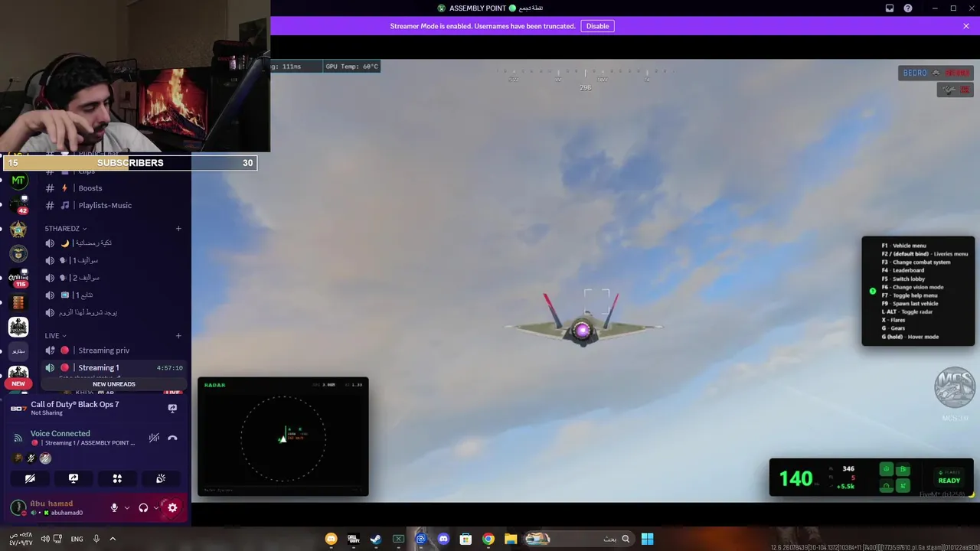This screenshot has width=980, height=551.
Task: Deafen Discord audio with the headphones button
Action: pyautogui.click(x=143, y=507)
